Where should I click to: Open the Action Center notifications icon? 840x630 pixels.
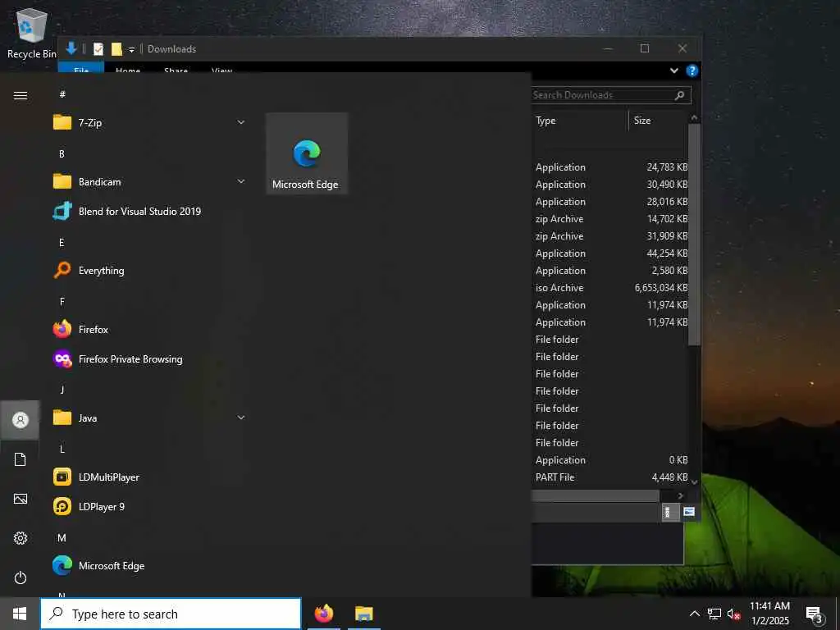pyautogui.click(x=815, y=614)
